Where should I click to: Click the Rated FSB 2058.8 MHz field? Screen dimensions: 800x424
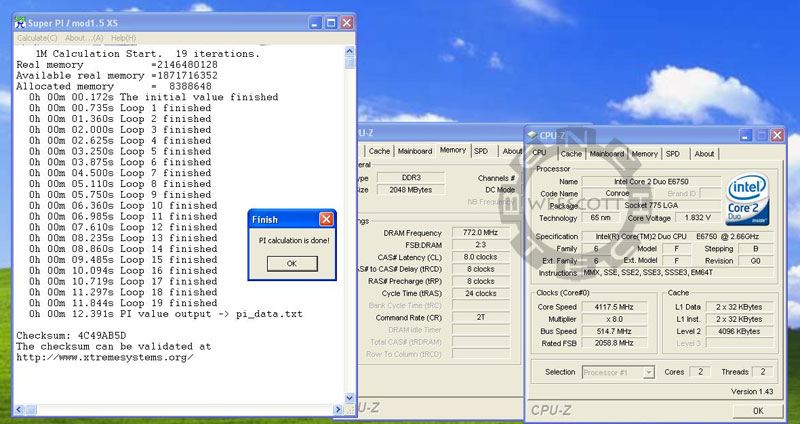tap(614, 343)
